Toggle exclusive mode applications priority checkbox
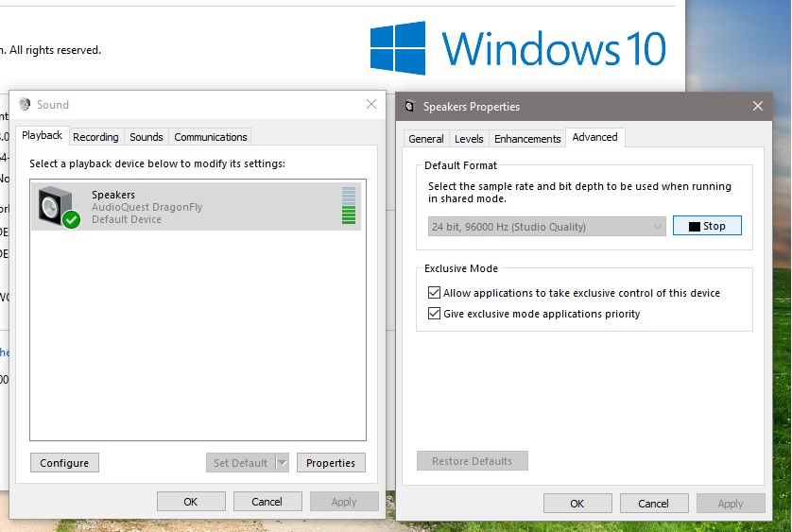Image resolution: width=792 pixels, height=532 pixels. coord(435,314)
